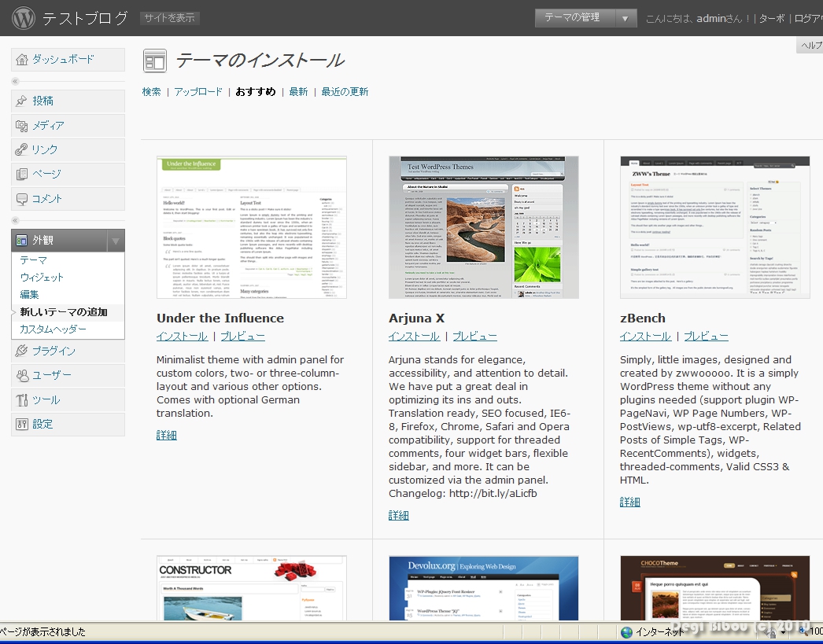Image resolution: width=823 pixels, height=644 pixels.
Task: Open 投稿 menu item
Action: (x=68, y=101)
